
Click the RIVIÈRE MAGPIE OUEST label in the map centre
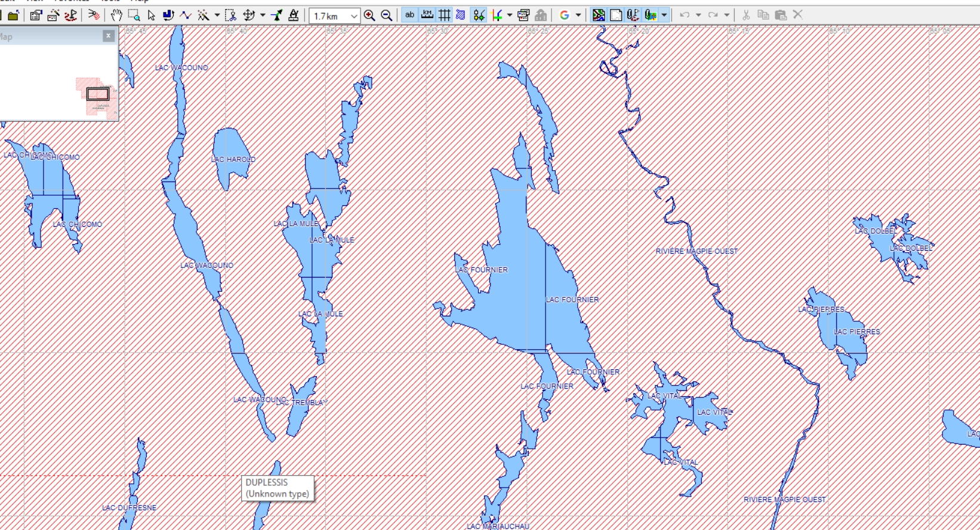click(x=697, y=251)
